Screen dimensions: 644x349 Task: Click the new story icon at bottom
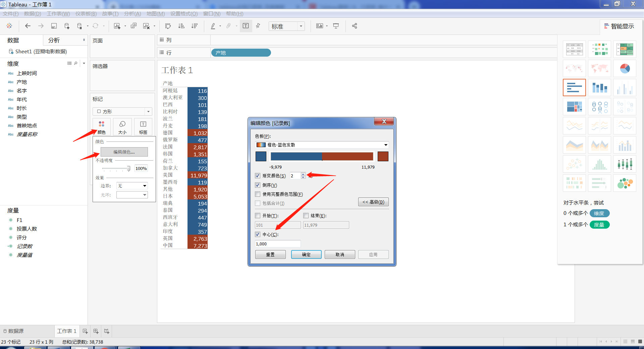click(x=107, y=331)
